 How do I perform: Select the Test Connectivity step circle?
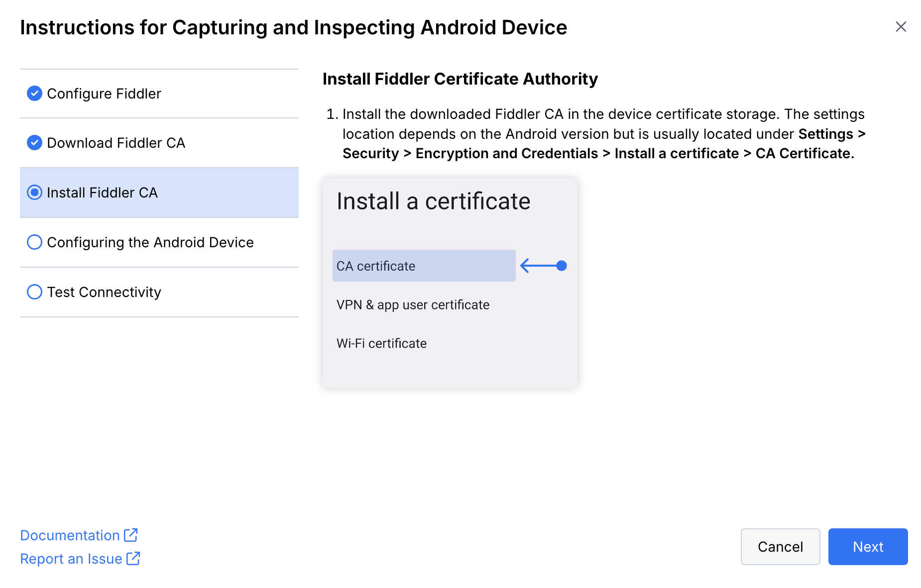coord(34,292)
